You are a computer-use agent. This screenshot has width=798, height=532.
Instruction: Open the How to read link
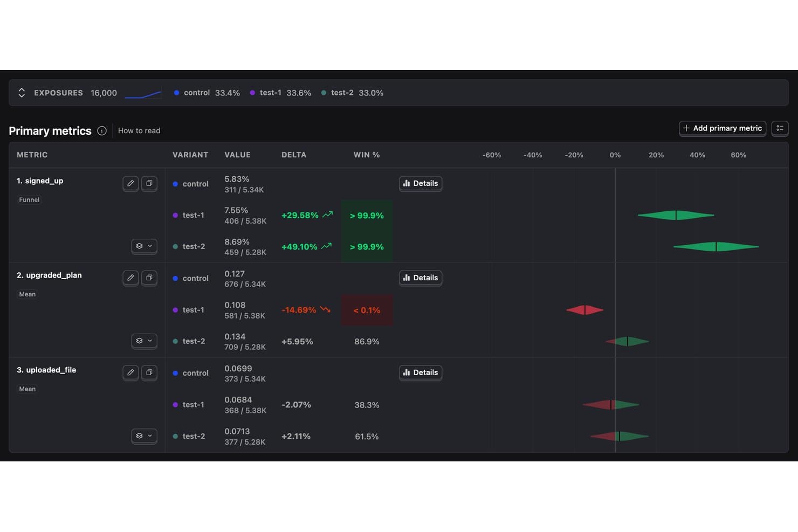139,131
